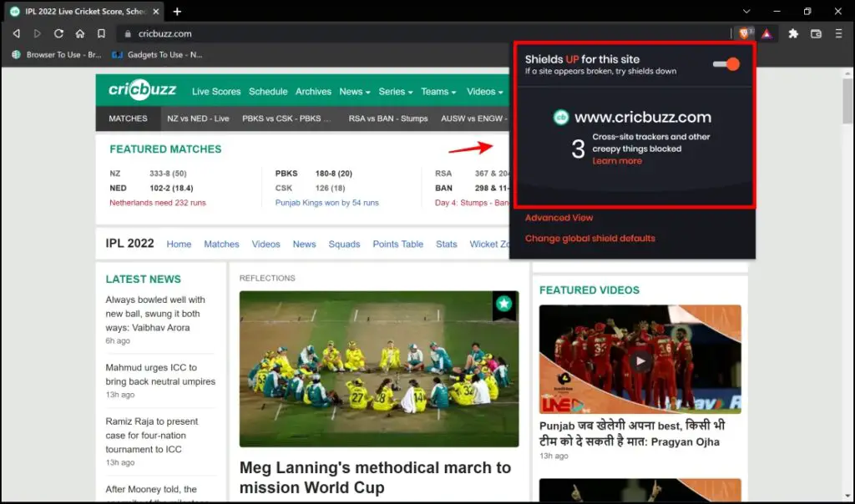Expand the Series dropdown menu
This screenshot has width=855, height=504.
(395, 92)
